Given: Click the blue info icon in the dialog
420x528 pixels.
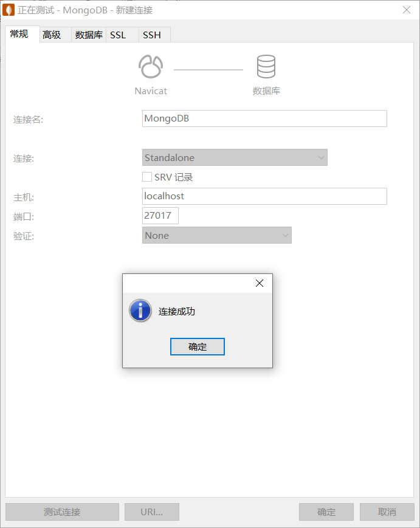Looking at the screenshot, I should click(x=140, y=310).
